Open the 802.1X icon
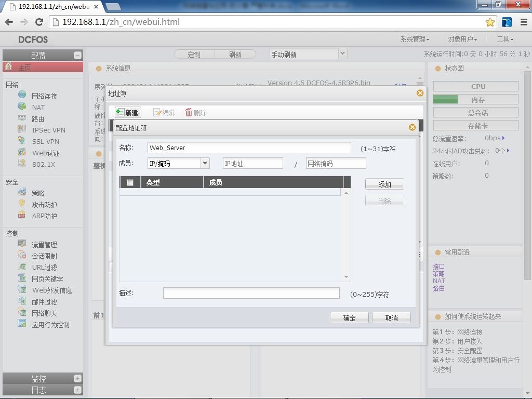The width and height of the screenshot is (532, 399). 22,163
